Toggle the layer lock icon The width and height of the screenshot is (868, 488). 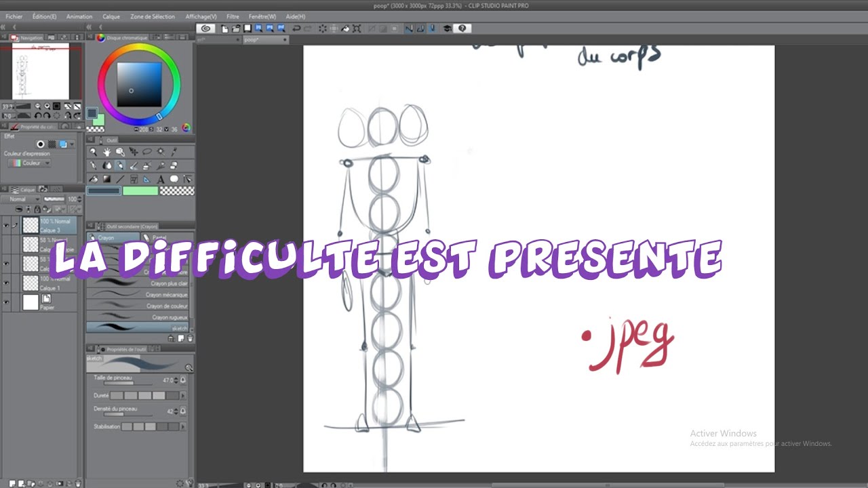tap(37, 209)
